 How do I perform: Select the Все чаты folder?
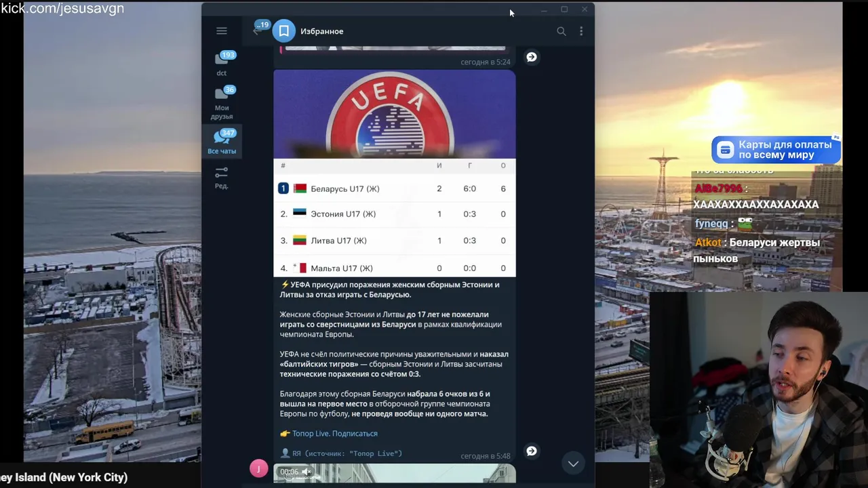[222, 142]
